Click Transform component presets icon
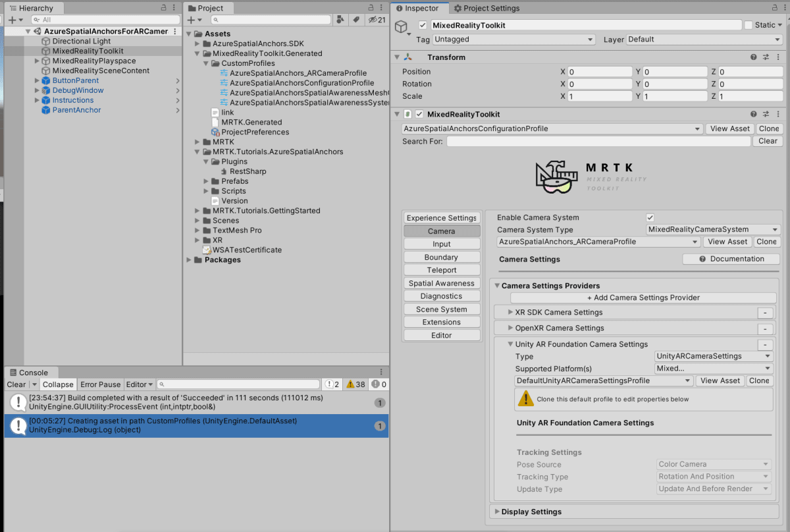This screenshot has height=532, width=790. click(766, 57)
